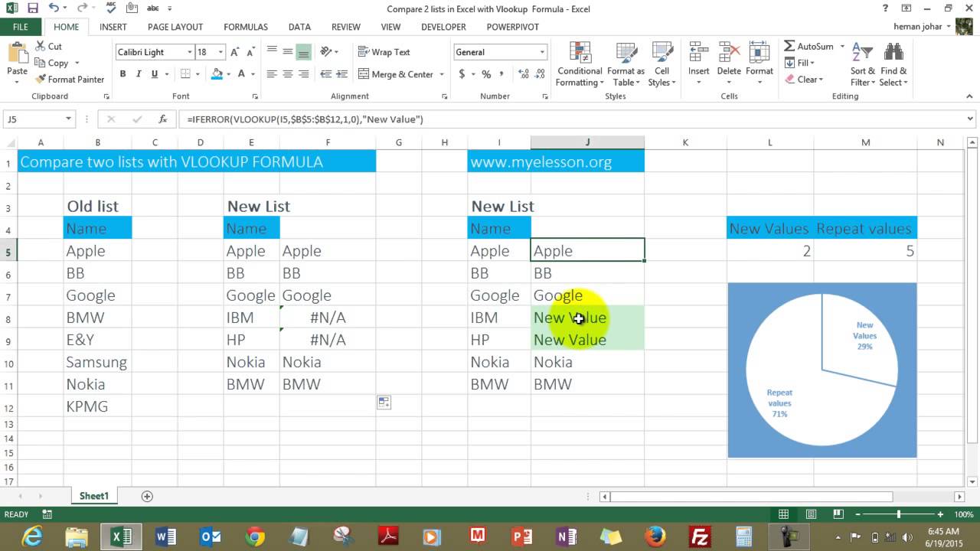Expand the Fill dropdown
Screen dimensions: 980x551
tap(812, 63)
